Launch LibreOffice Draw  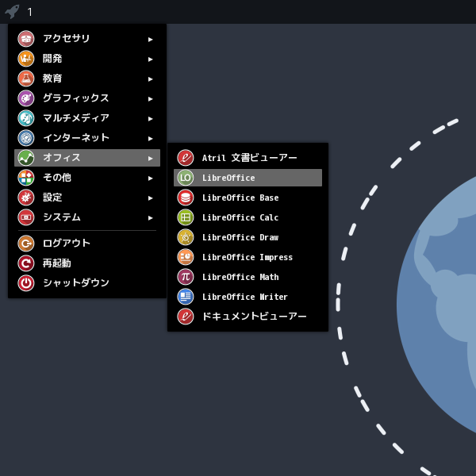(x=248, y=237)
